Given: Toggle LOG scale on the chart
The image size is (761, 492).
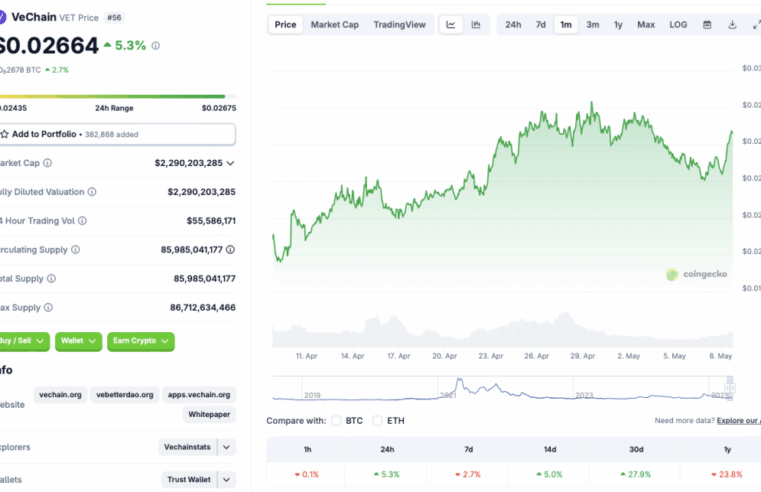Looking at the screenshot, I should pos(678,25).
